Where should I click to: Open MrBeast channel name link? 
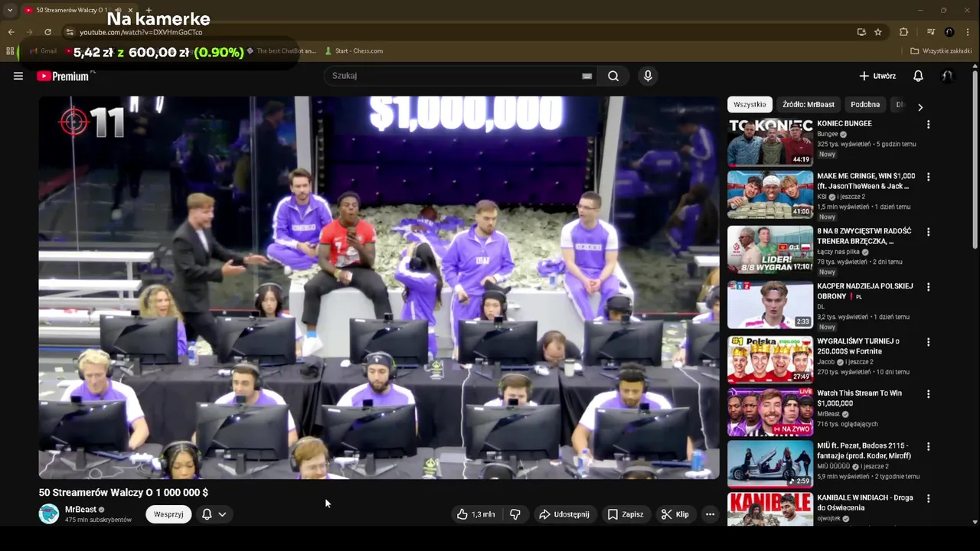[x=80, y=510]
